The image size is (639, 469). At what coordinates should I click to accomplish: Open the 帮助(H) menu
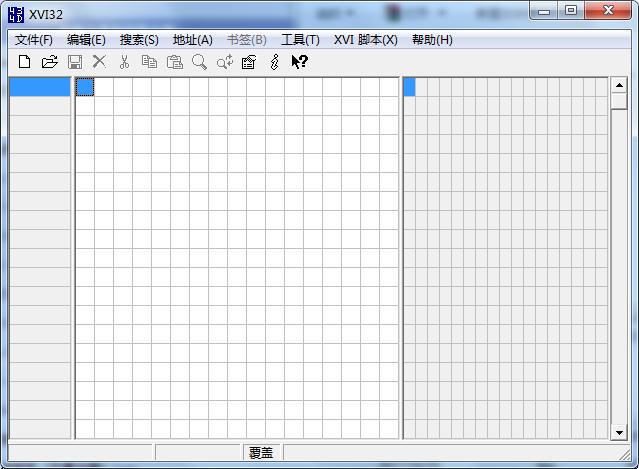432,40
